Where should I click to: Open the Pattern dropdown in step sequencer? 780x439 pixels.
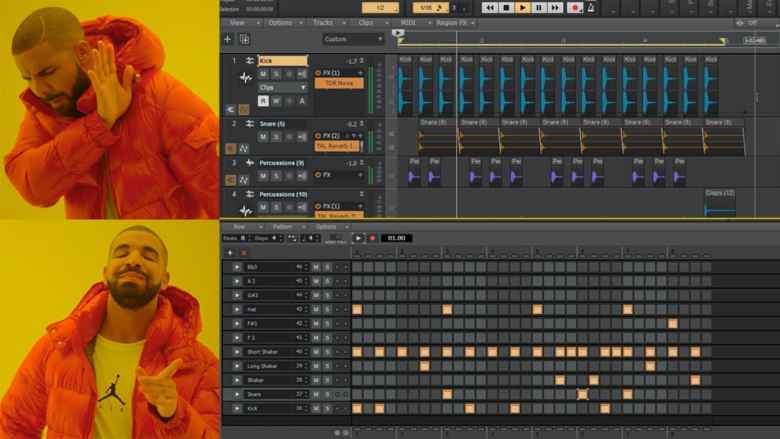point(284,226)
